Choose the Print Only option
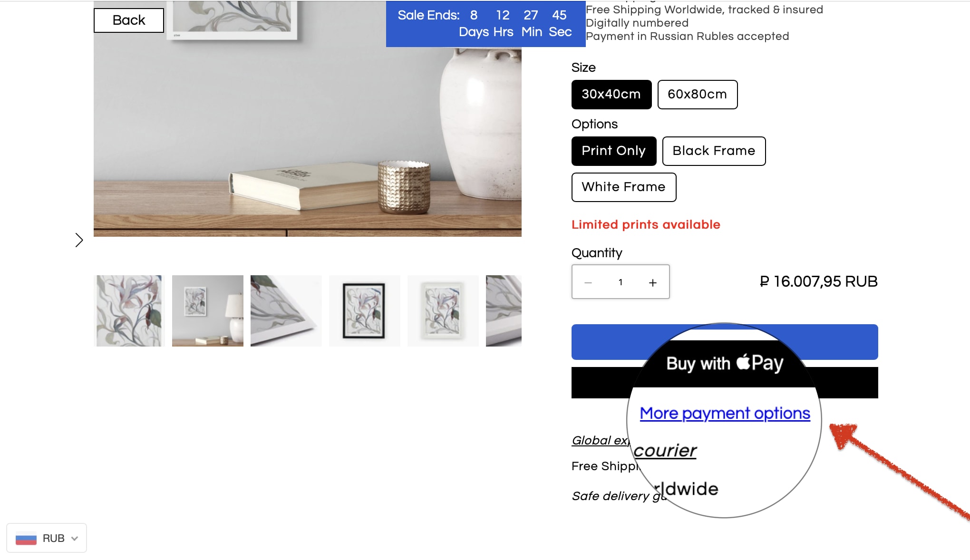The image size is (970, 560). tap(614, 151)
